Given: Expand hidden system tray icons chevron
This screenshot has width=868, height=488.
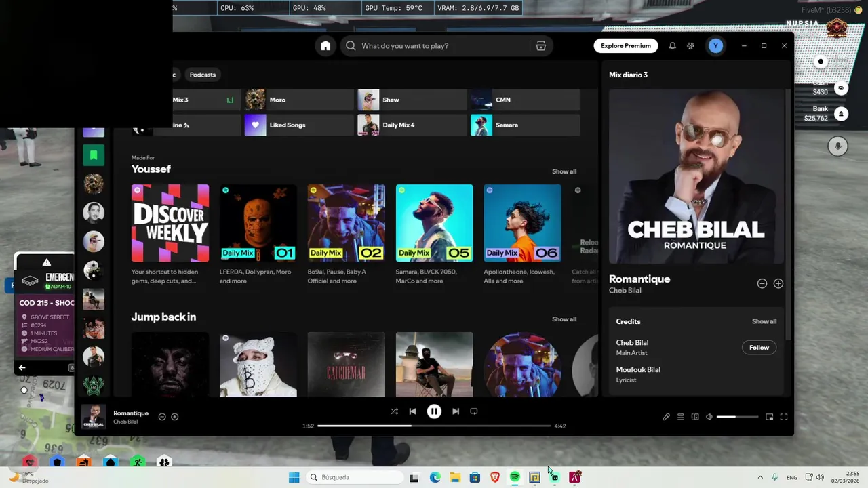Looking at the screenshot, I should pyautogui.click(x=760, y=477).
